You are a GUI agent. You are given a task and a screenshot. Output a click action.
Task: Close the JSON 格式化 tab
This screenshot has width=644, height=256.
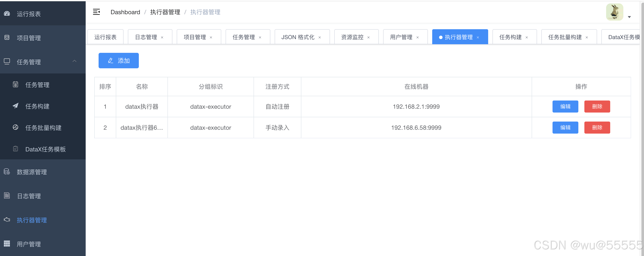[319, 37]
